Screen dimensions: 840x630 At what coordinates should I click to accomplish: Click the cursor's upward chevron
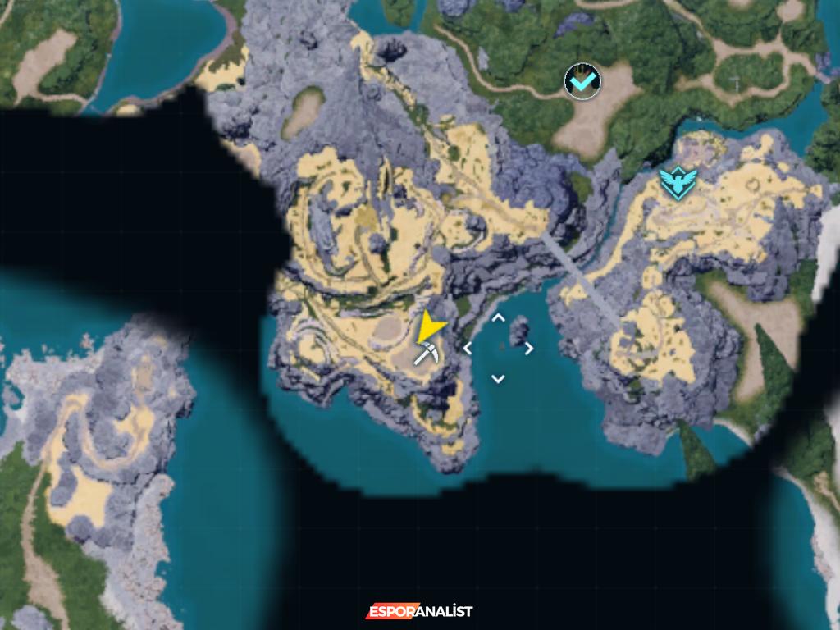click(x=497, y=317)
